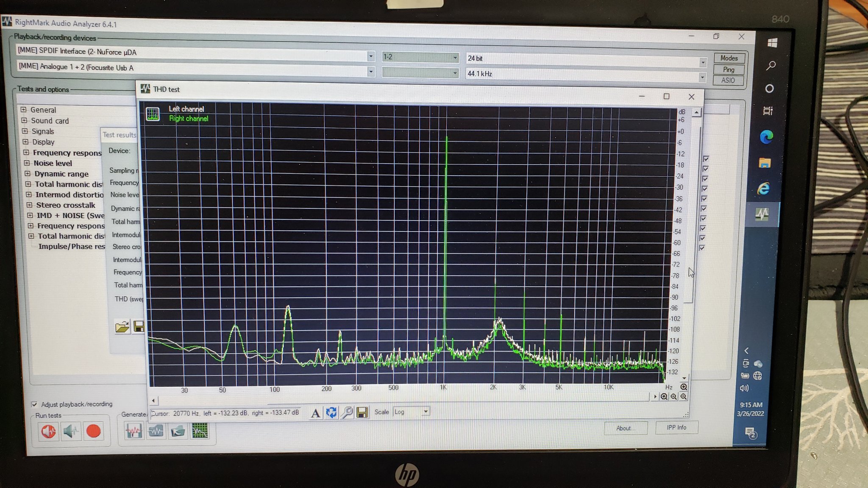
Task: Click the generate WAV file icon with red waveform
Action: pos(134,431)
